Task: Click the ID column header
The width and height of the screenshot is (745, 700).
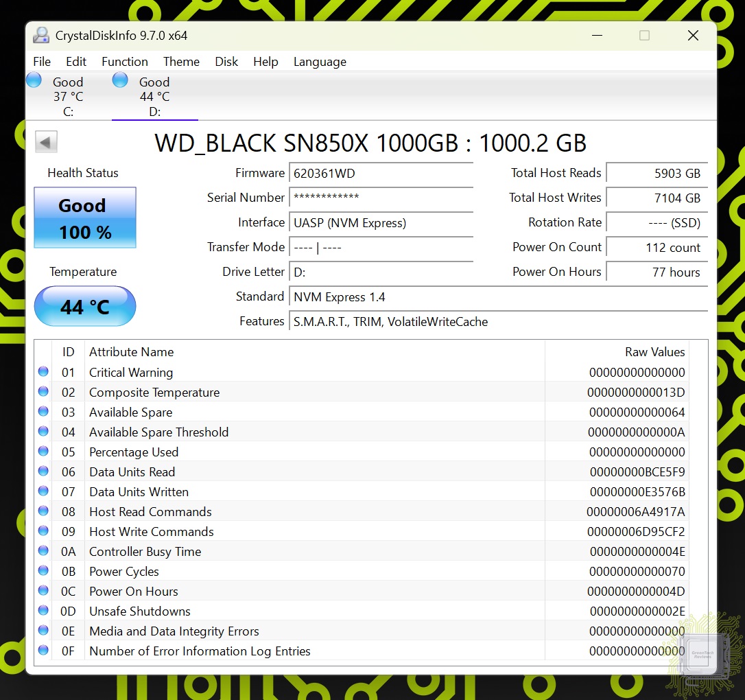Action: [x=69, y=351]
